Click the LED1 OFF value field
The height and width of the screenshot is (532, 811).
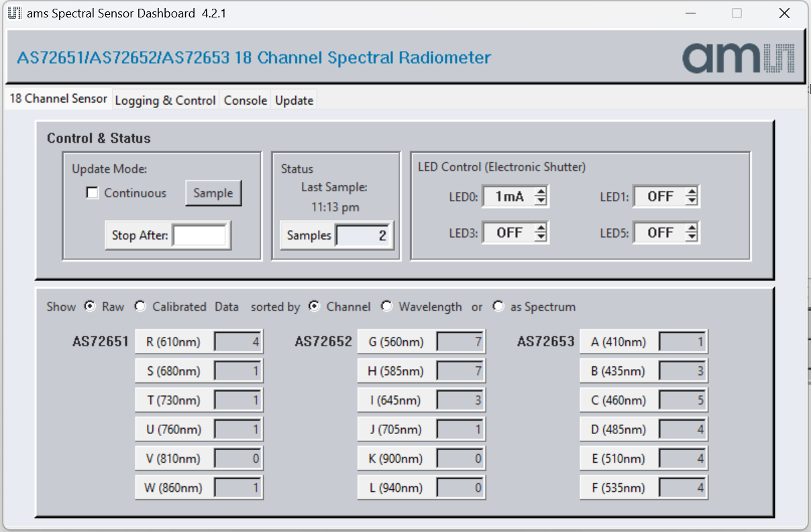659,197
